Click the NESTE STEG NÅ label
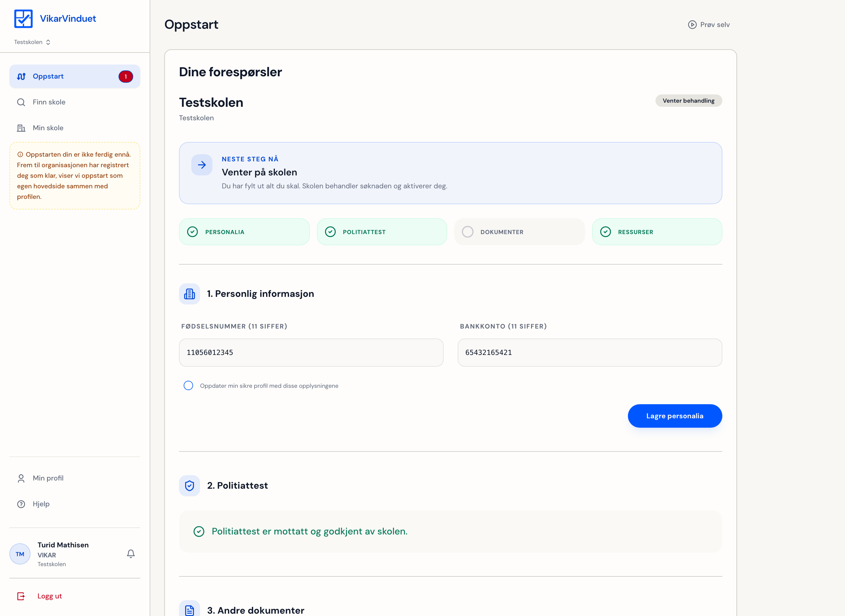The width and height of the screenshot is (845, 616). click(x=250, y=159)
